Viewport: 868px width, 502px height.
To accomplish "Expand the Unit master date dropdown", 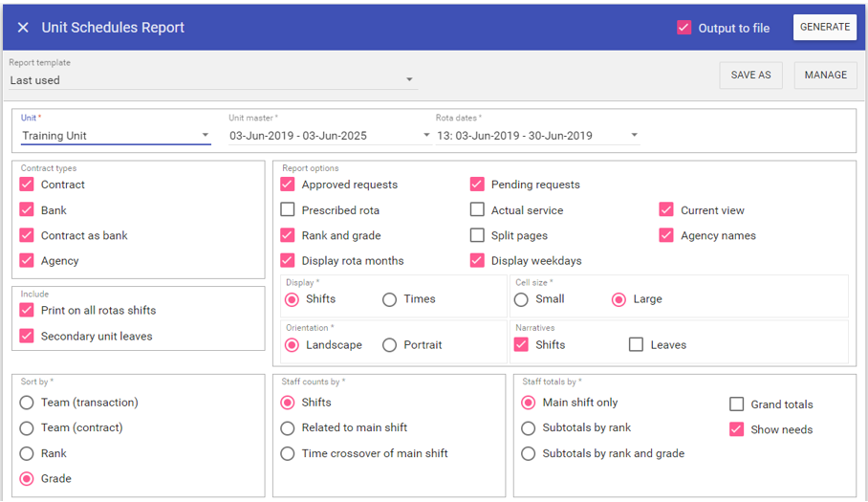I will coord(426,136).
